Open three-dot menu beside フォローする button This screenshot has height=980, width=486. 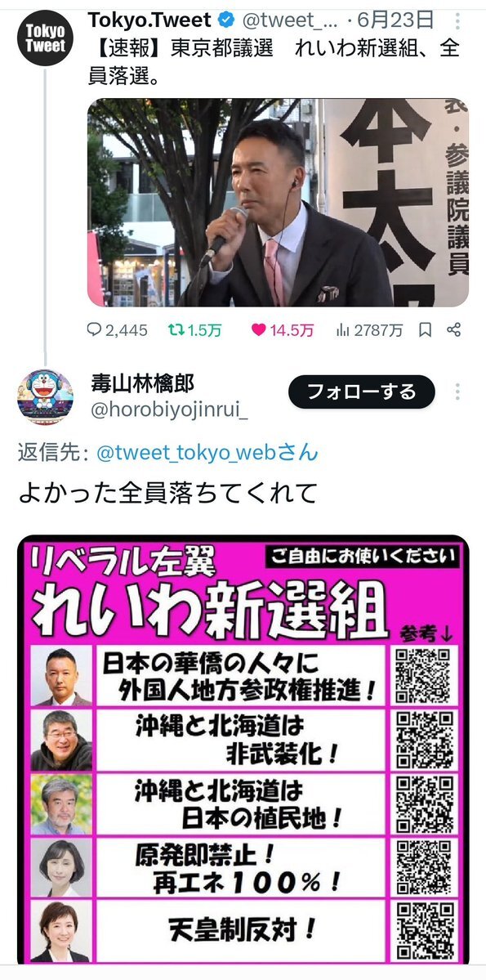click(458, 392)
